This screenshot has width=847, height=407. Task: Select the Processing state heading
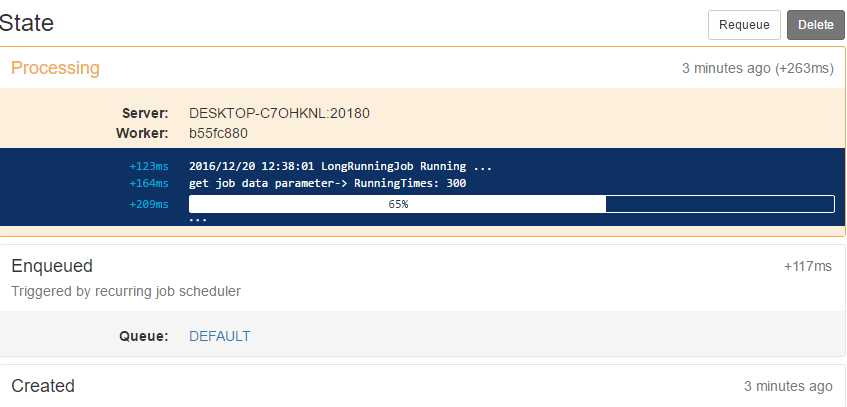coord(55,68)
